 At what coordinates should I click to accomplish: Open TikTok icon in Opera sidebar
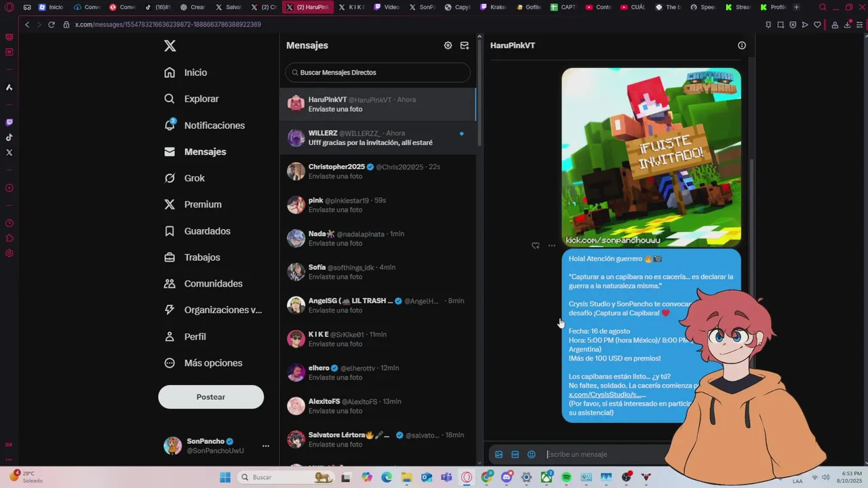[x=9, y=138]
